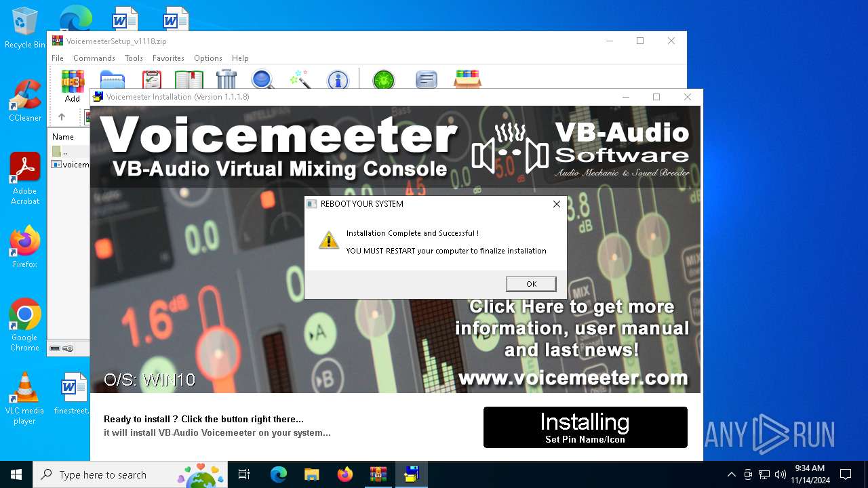Click the volume icon in system tray

(780, 474)
